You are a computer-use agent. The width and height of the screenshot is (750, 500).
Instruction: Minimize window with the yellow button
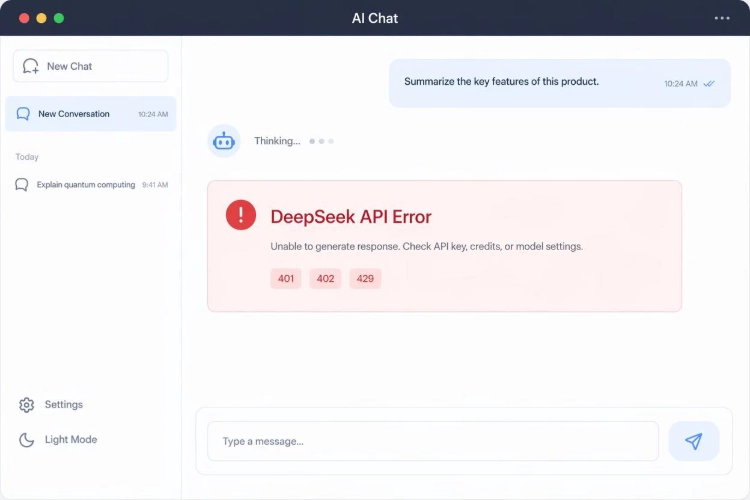(42, 18)
